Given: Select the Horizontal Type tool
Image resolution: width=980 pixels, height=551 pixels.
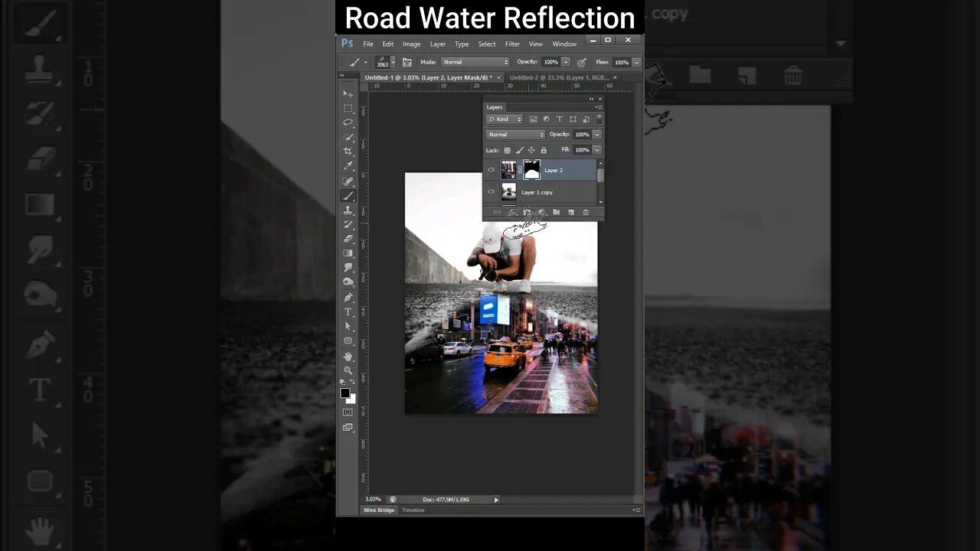Looking at the screenshot, I should pos(348,311).
